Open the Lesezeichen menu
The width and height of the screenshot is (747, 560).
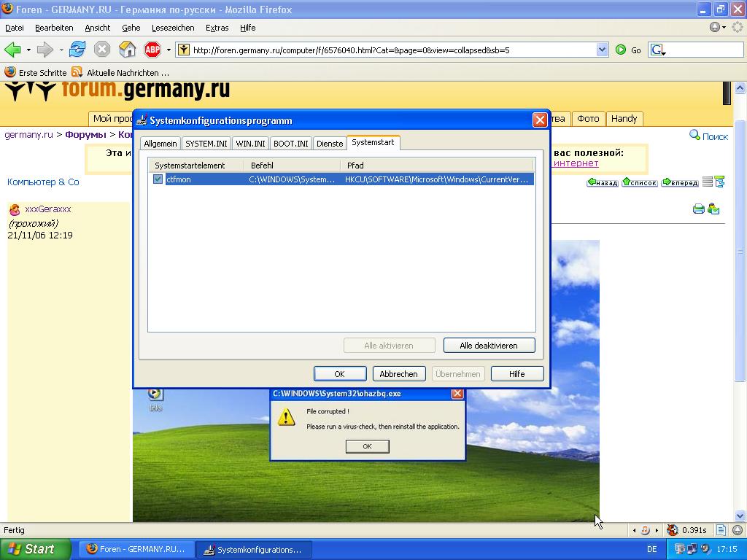pyautogui.click(x=173, y=28)
